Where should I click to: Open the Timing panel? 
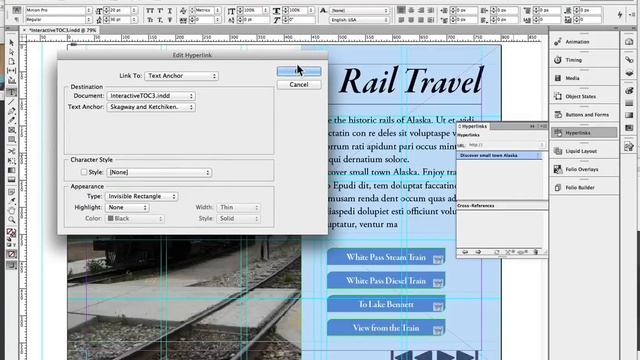583,60
